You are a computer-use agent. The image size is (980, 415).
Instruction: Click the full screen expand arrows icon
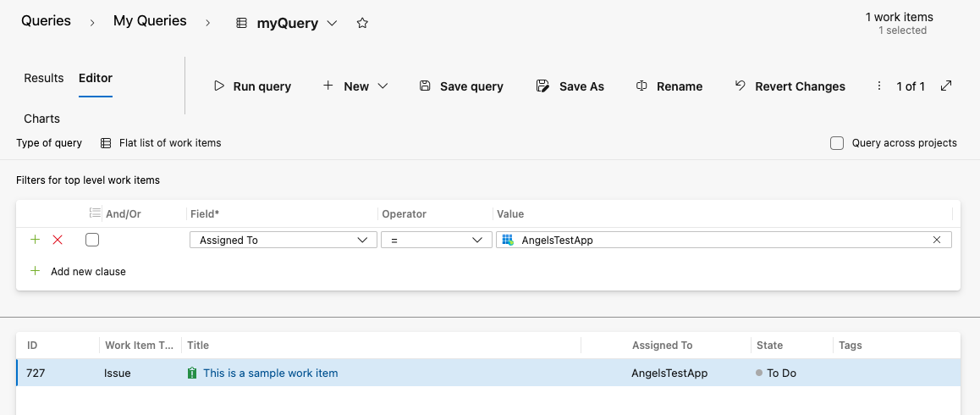tap(946, 86)
